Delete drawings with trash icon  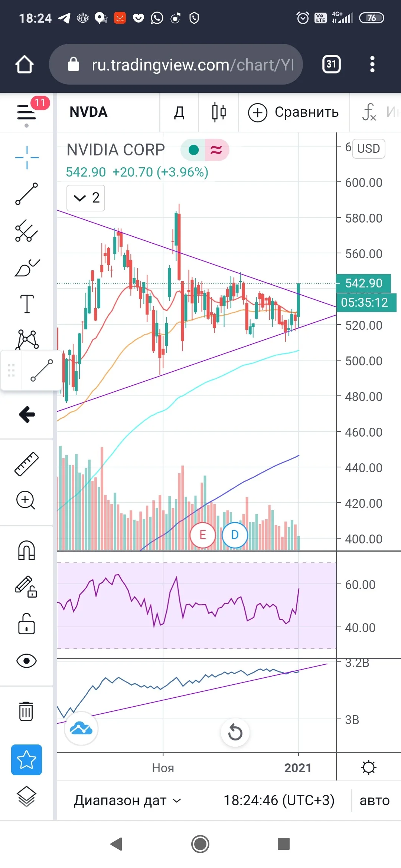[x=26, y=711]
